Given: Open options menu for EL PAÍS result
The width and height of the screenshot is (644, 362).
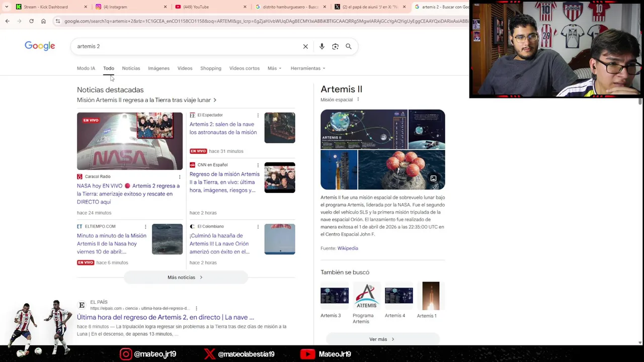Looking at the screenshot, I should (196, 308).
